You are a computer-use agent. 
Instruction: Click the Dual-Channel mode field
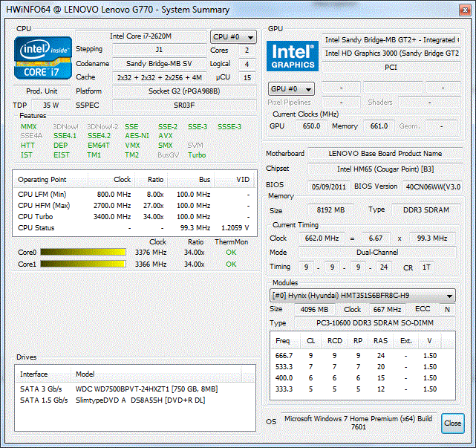[377, 253]
